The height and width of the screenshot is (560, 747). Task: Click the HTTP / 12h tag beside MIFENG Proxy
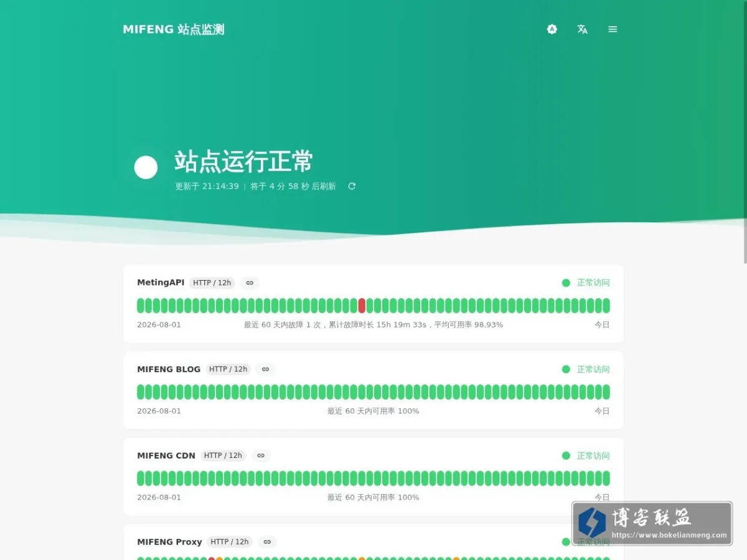[x=229, y=542]
